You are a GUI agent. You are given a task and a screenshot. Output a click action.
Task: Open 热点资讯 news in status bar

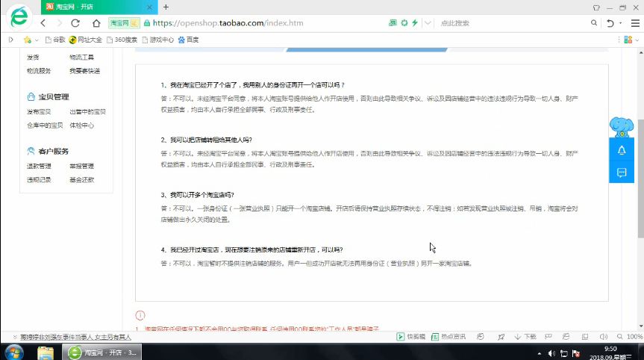[448, 337]
